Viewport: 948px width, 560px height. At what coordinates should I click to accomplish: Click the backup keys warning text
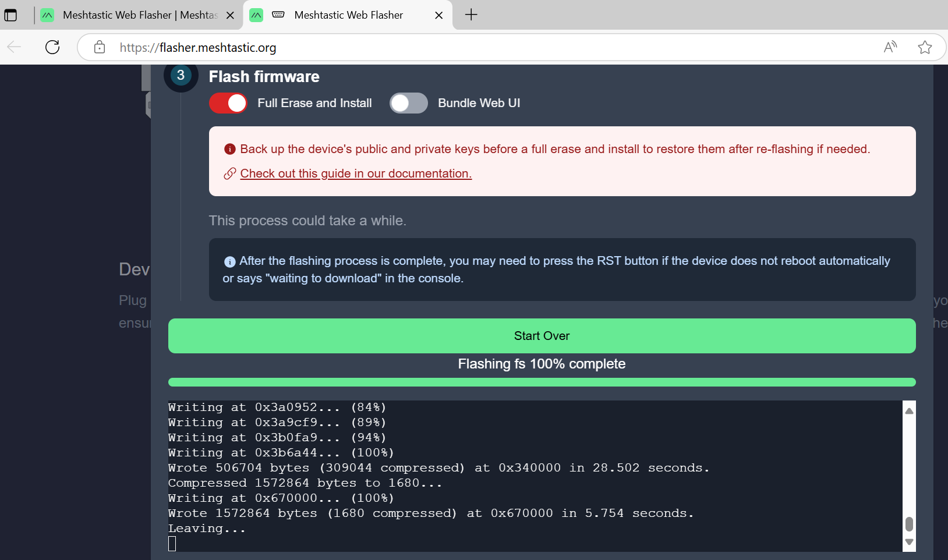[555, 149]
